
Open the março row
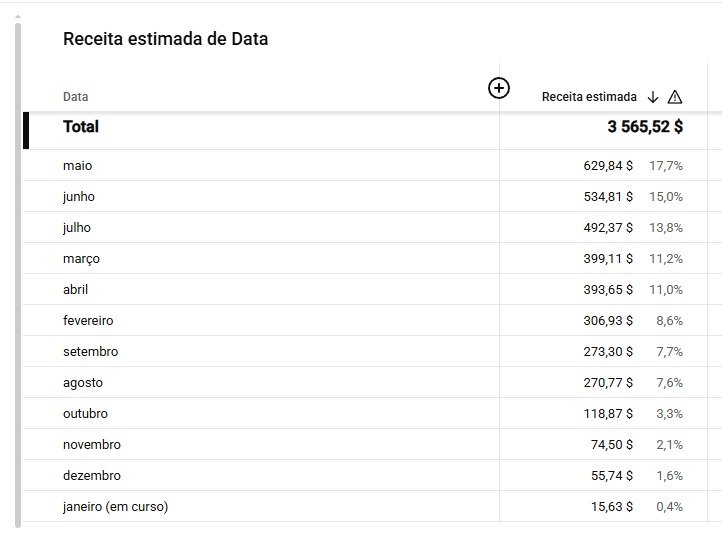point(81,259)
